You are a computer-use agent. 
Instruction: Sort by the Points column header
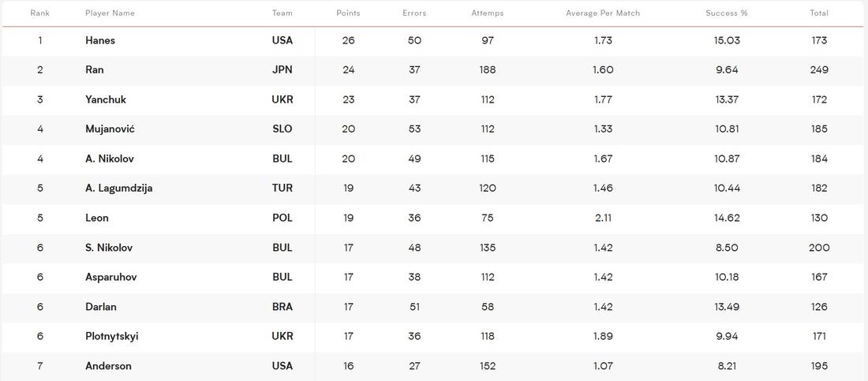(348, 13)
